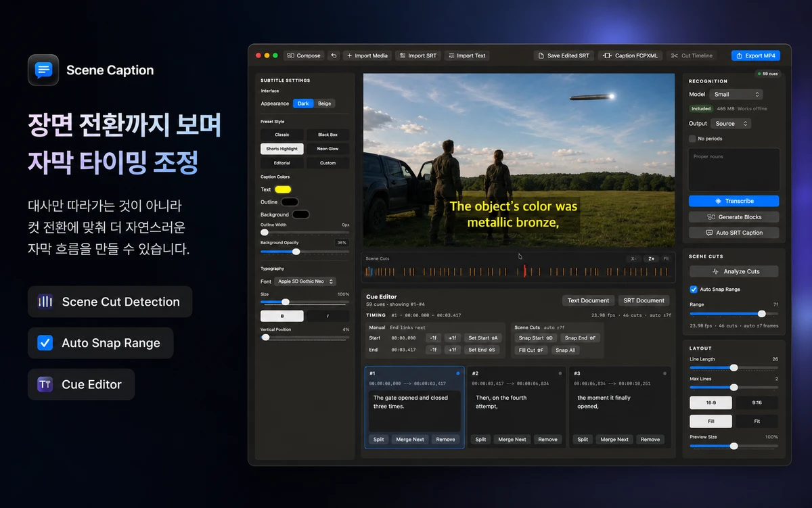The width and height of the screenshot is (812, 508).
Task: Select the Neon Glow preset style
Action: 328,149
